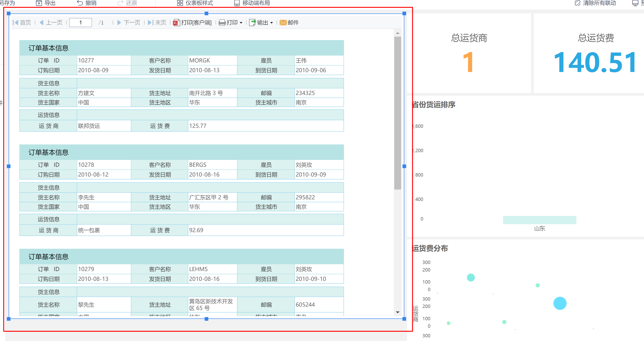644x341 pixels.
Task: Click the large blue bubble in 运货费分布 chart
Action: (560, 303)
